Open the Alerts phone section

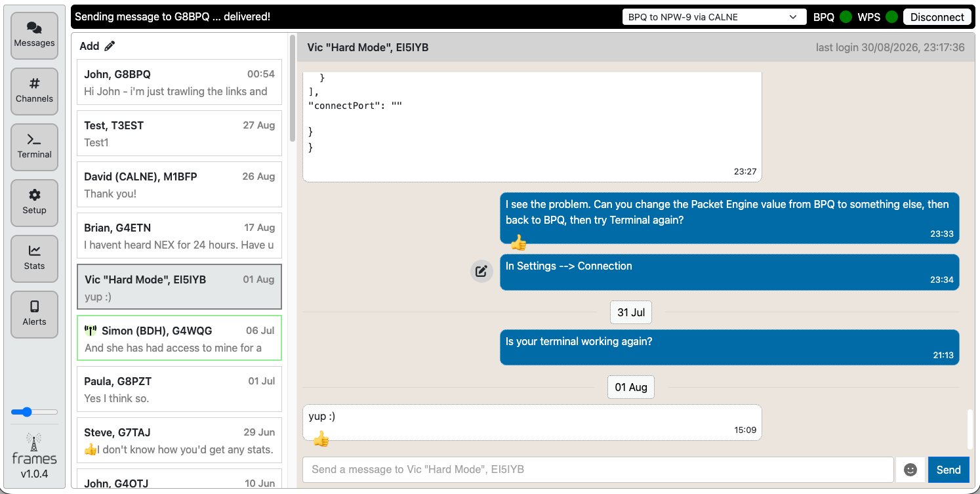(x=35, y=314)
